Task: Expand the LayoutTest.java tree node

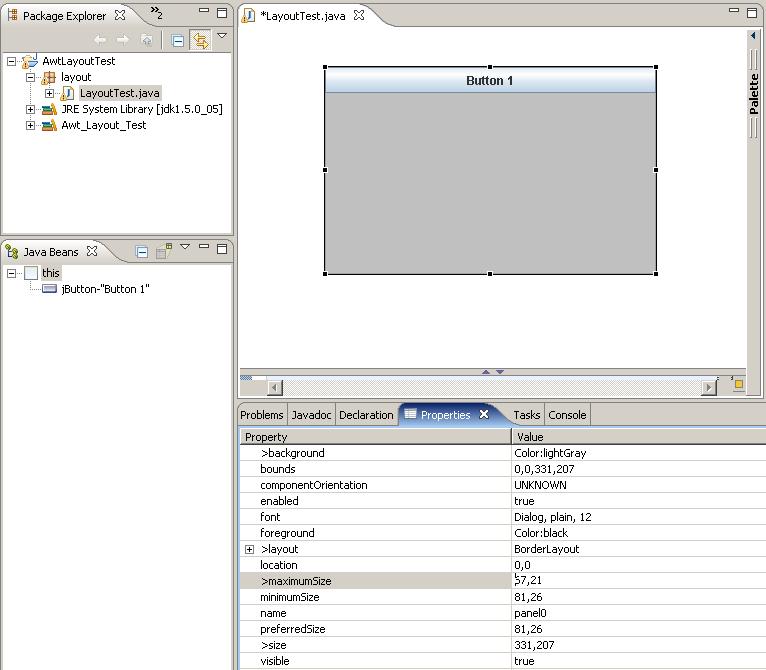Action: point(49,93)
